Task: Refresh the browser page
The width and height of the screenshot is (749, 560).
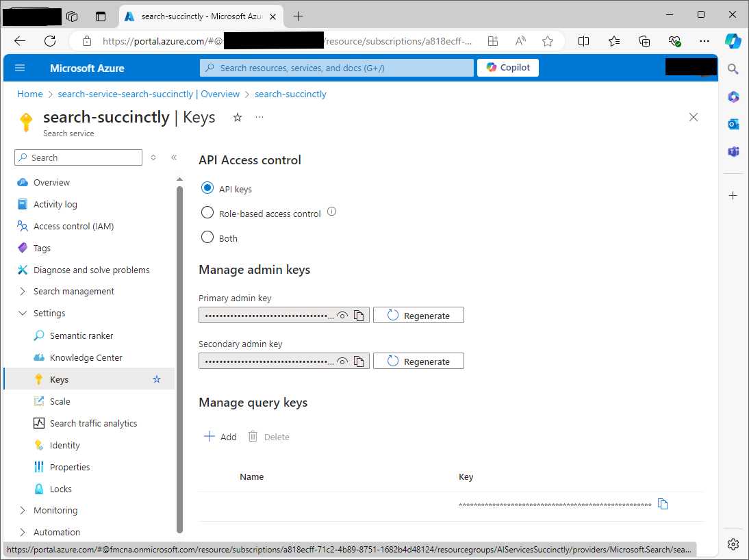Action: [x=50, y=41]
